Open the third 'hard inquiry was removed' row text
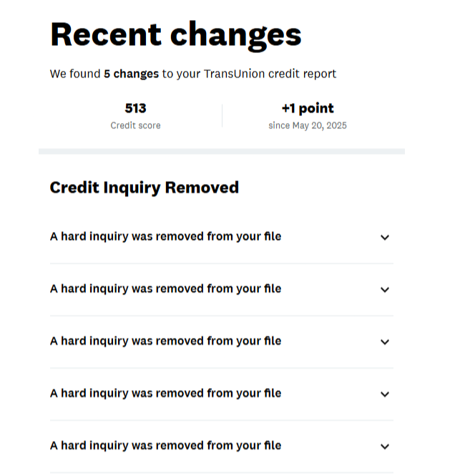455x476 pixels. 166,341
